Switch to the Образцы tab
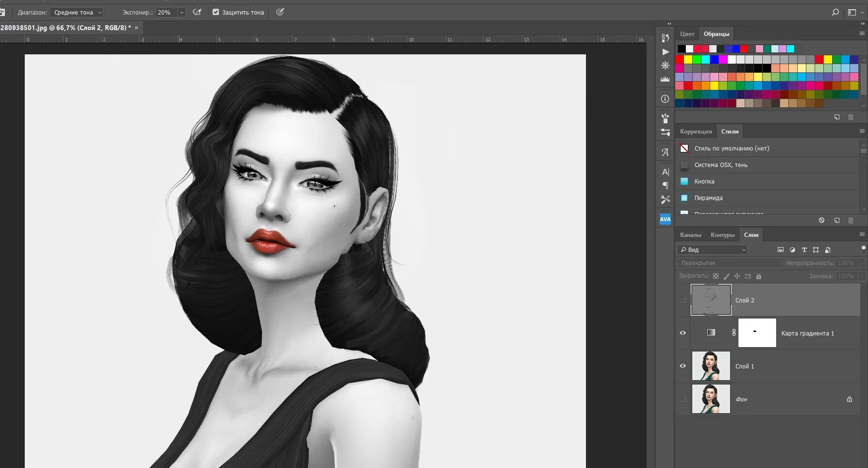 pyautogui.click(x=717, y=34)
